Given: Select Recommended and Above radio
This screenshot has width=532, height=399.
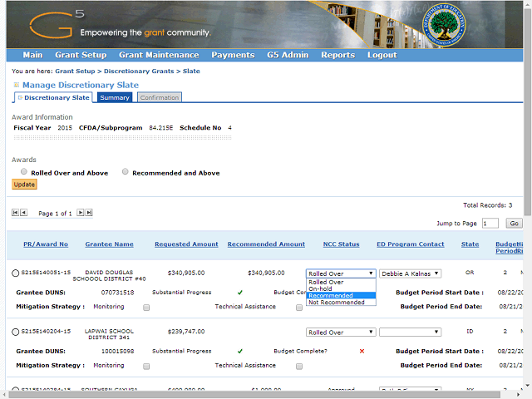Looking at the screenshot, I should point(126,172).
